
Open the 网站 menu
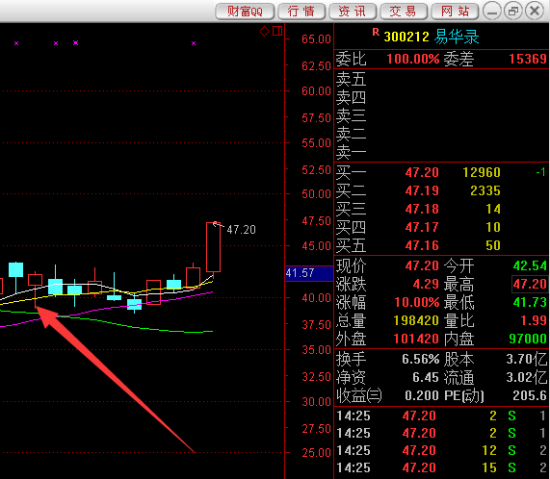[455, 12]
